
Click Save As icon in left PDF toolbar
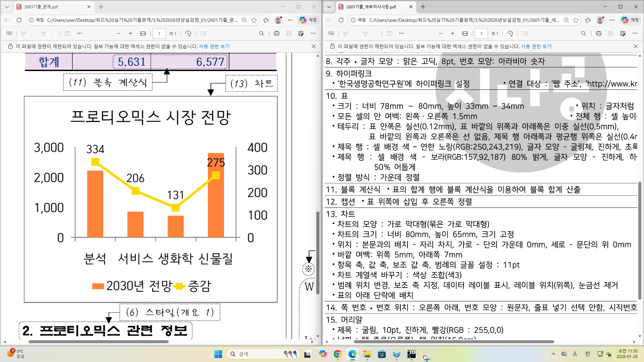click(301, 34)
